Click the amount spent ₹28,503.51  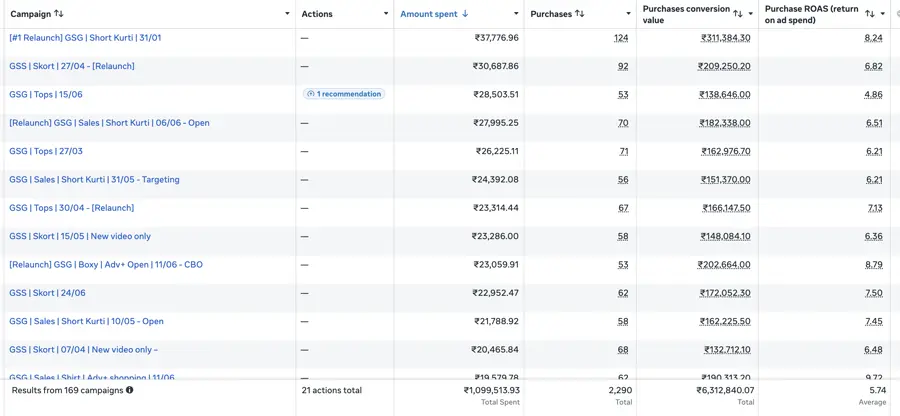496,95
